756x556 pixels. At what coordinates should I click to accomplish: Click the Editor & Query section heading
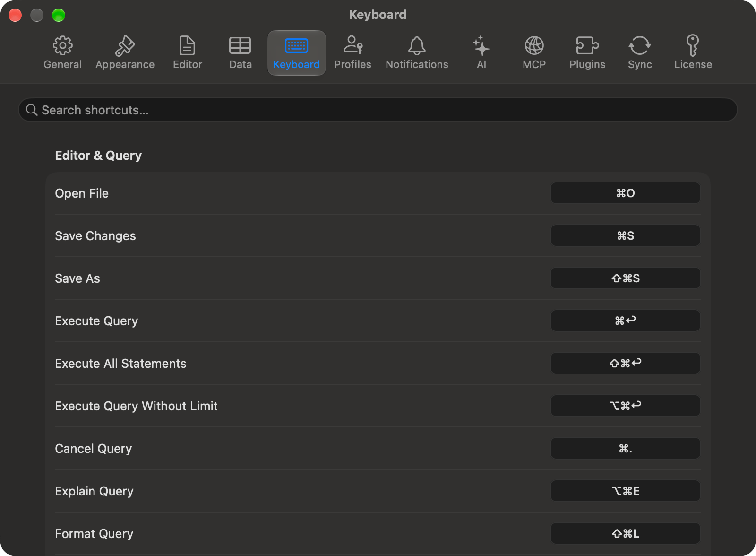tap(98, 156)
